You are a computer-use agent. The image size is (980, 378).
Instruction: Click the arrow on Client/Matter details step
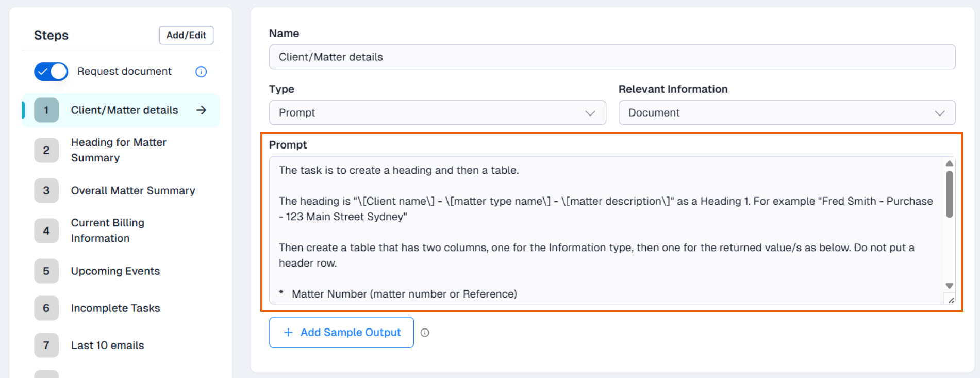pyautogui.click(x=202, y=110)
